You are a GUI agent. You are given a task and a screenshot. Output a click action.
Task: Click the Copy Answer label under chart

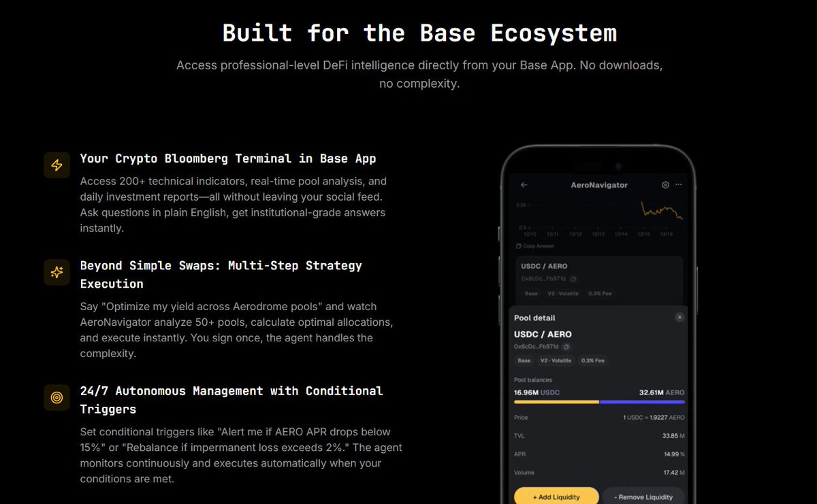tap(539, 246)
